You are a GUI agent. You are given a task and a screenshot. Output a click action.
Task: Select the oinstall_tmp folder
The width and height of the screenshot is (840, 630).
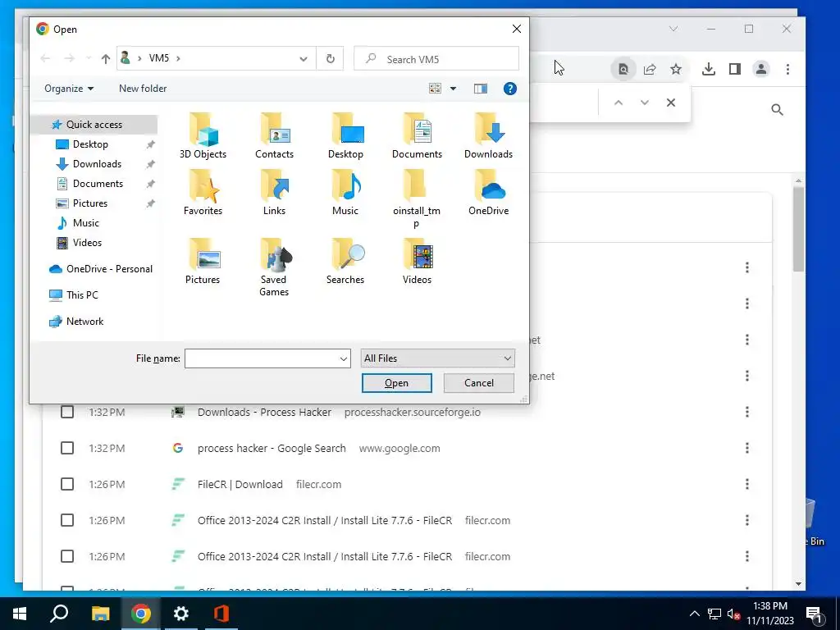click(417, 199)
